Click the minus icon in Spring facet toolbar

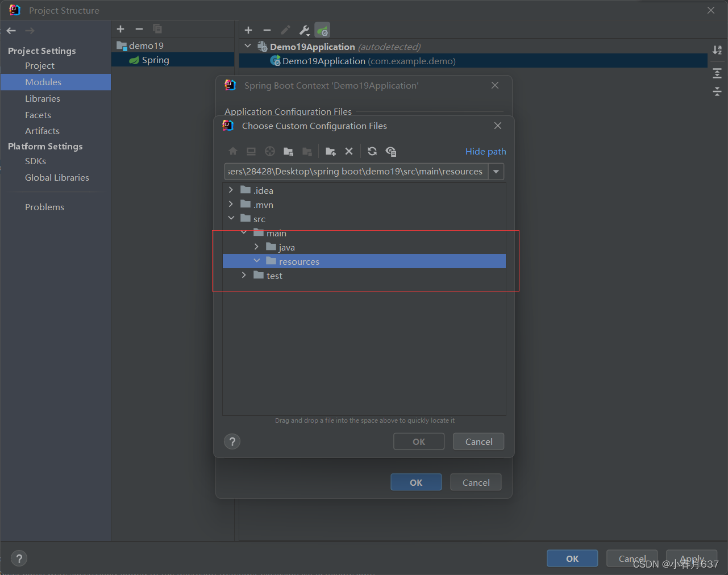point(267,30)
